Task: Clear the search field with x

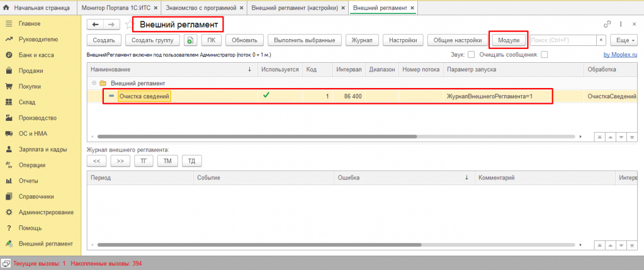Action: 601,40
